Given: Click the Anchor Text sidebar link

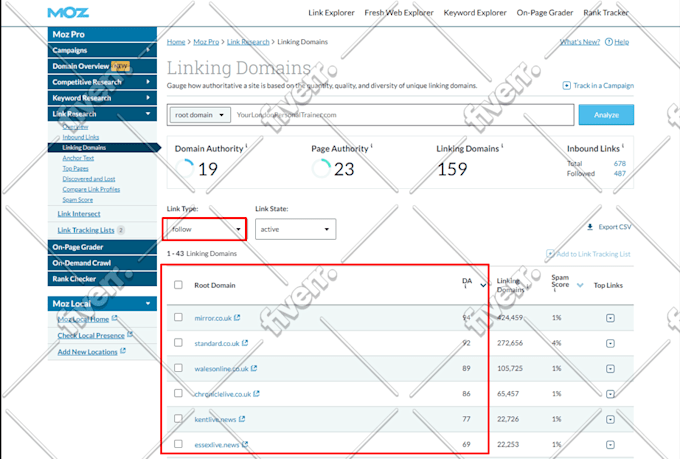Looking at the screenshot, I should (x=78, y=158).
